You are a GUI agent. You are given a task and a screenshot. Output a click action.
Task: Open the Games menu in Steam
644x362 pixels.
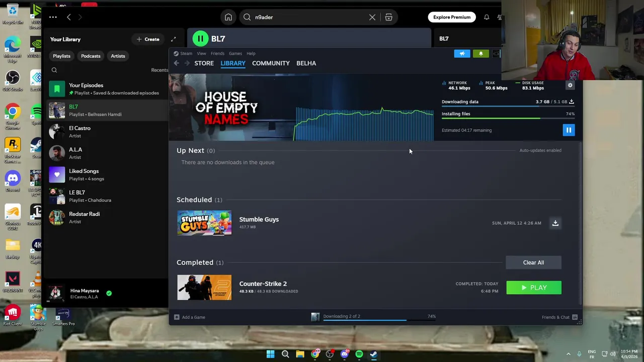point(235,53)
